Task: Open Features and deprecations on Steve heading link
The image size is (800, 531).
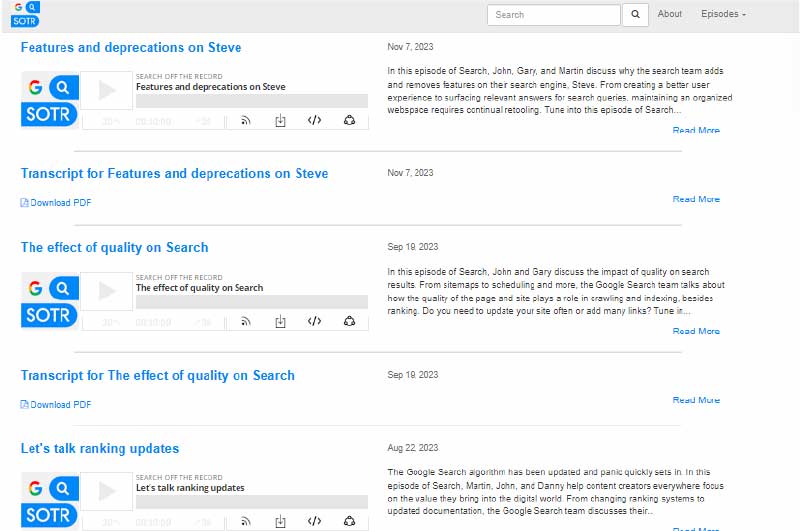Action: tap(131, 47)
